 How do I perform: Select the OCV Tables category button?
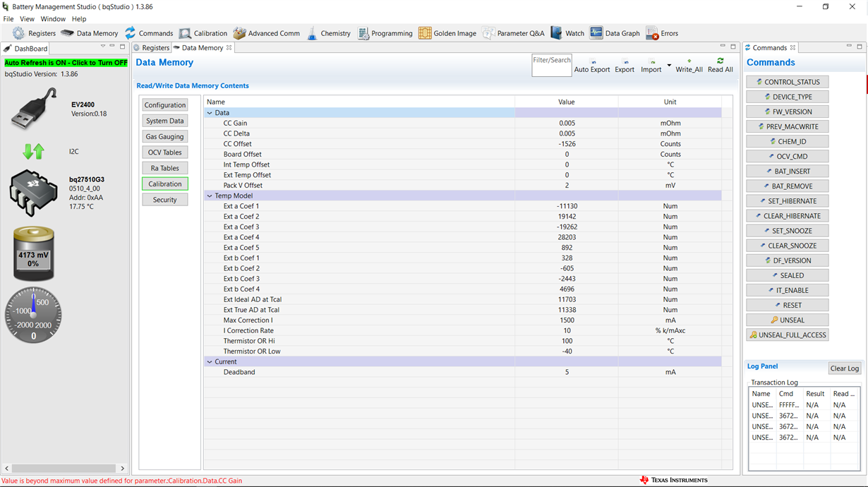pyautogui.click(x=165, y=152)
